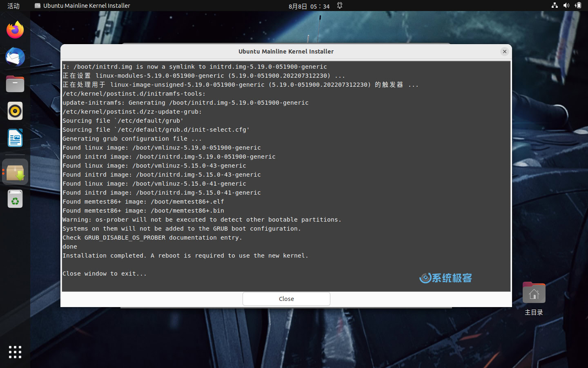Open the battery indicator in top bar
This screenshot has height=368, width=588.
coord(578,6)
